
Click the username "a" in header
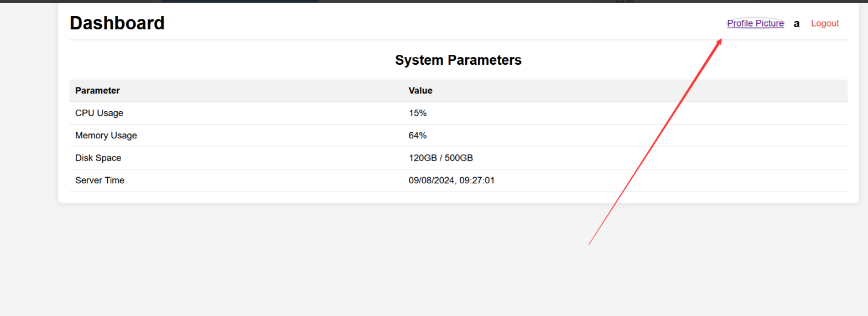pos(796,24)
